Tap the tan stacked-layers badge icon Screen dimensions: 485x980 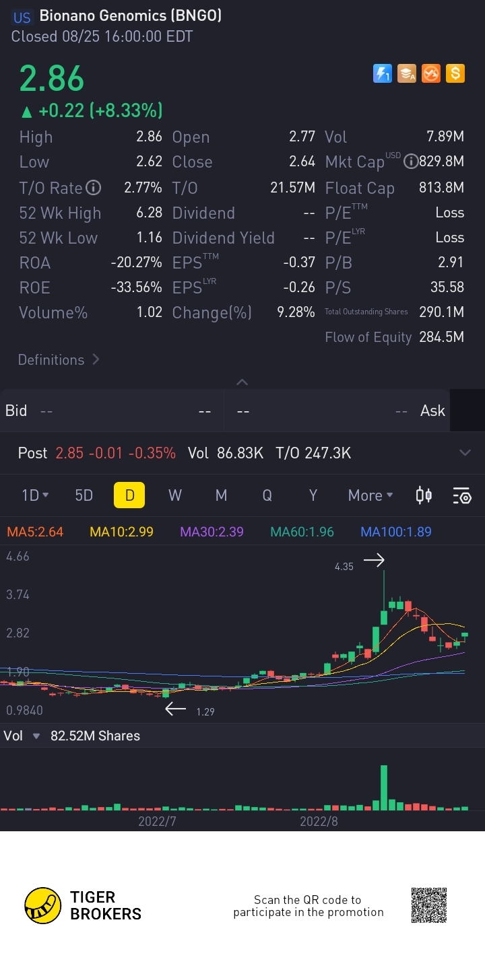pos(407,73)
